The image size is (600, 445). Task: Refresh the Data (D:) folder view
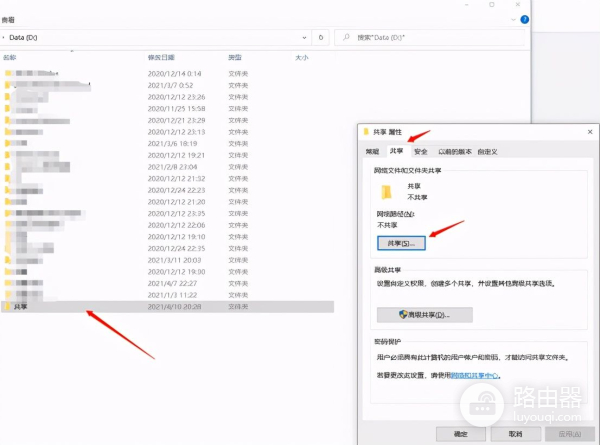tap(321, 37)
